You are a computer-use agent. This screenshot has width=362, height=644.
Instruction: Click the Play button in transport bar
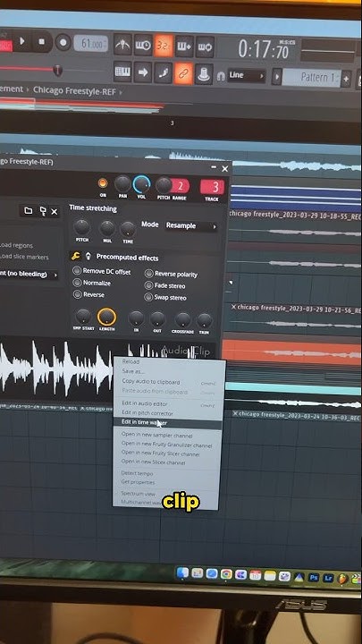(22, 42)
